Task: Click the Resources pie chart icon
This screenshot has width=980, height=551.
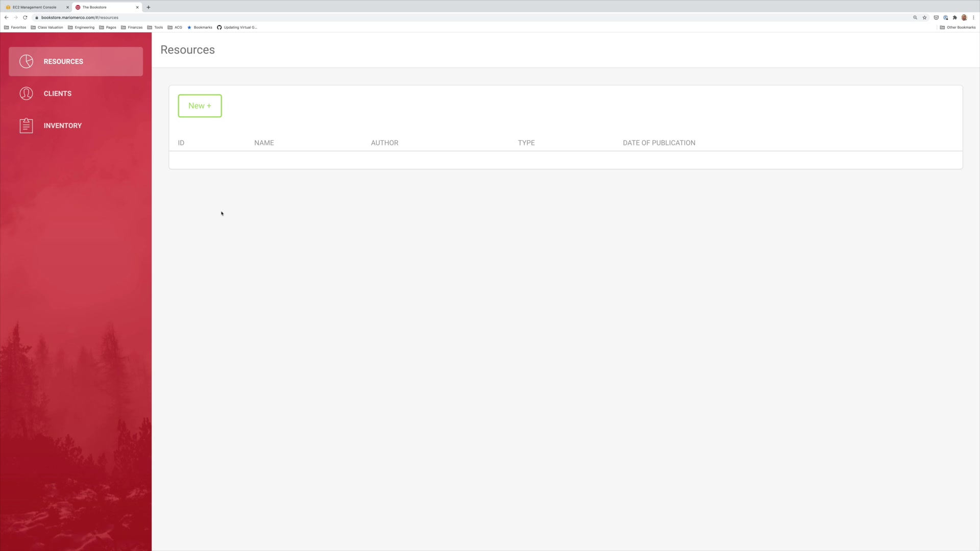Action: click(x=26, y=61)
